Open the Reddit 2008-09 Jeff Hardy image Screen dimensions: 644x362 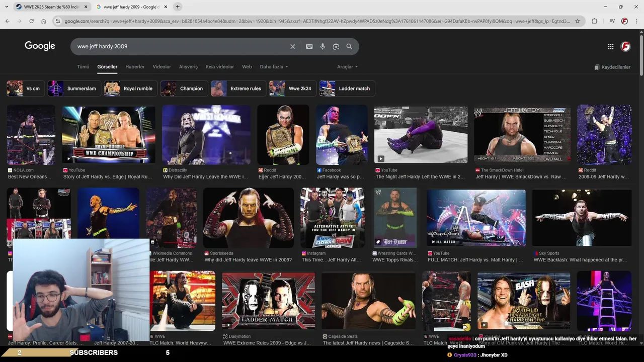(604, 134)
